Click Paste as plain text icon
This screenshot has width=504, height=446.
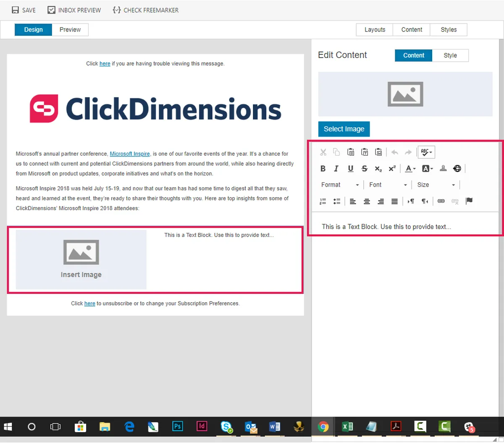click(x=365, y=152)
